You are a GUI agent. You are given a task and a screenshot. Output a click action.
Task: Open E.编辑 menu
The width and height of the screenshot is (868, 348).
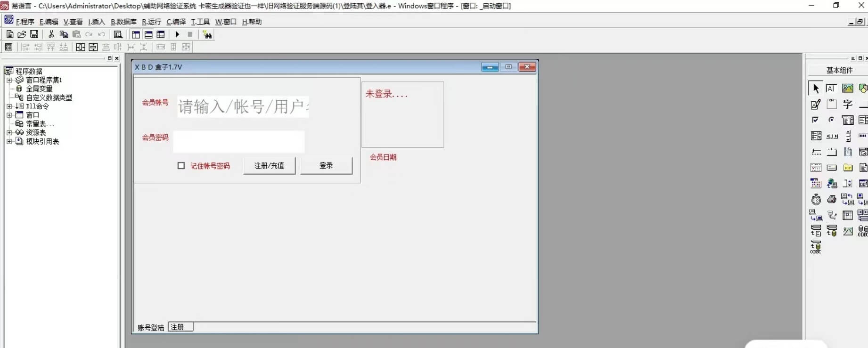tap(49, 22)
